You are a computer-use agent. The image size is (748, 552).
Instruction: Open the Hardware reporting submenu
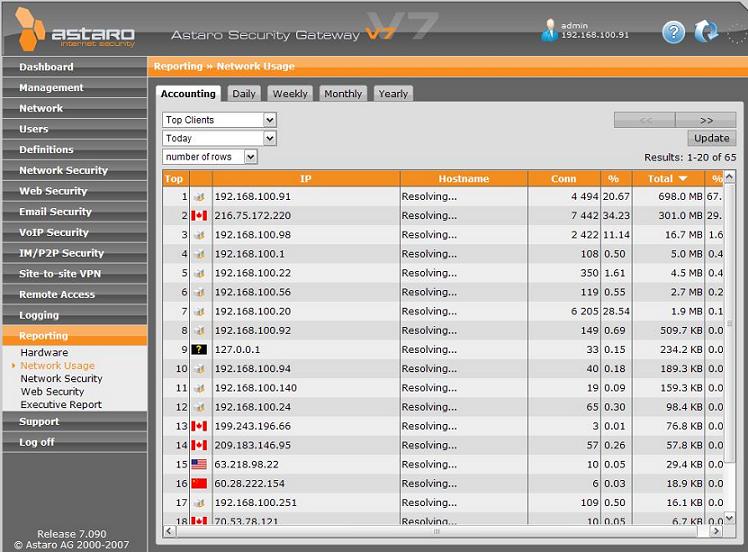[x=44, y=353]
